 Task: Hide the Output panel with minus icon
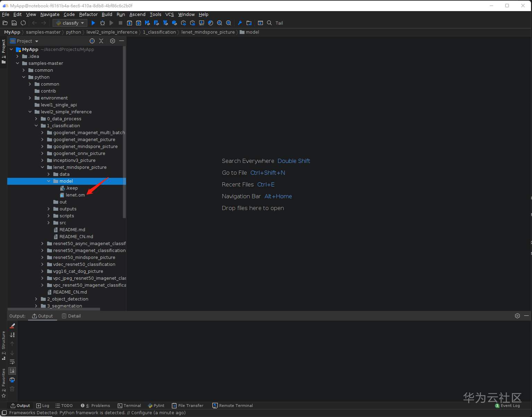[x=526, y=316]
